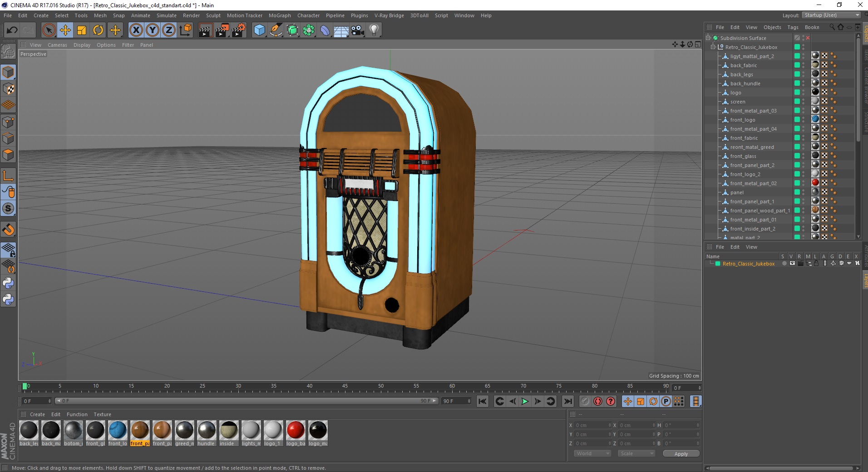Toggle Y axis lock

click(x=153, y=30)
